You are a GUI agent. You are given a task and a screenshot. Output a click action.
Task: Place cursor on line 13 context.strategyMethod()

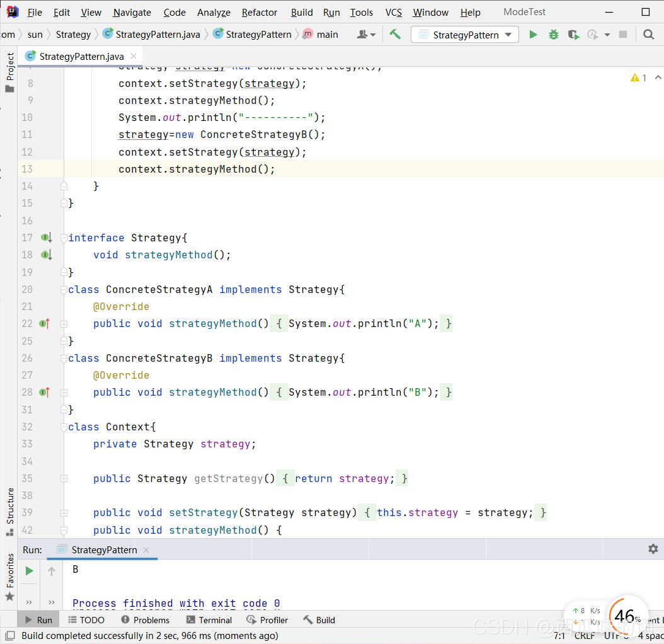[x=197, y=169]
